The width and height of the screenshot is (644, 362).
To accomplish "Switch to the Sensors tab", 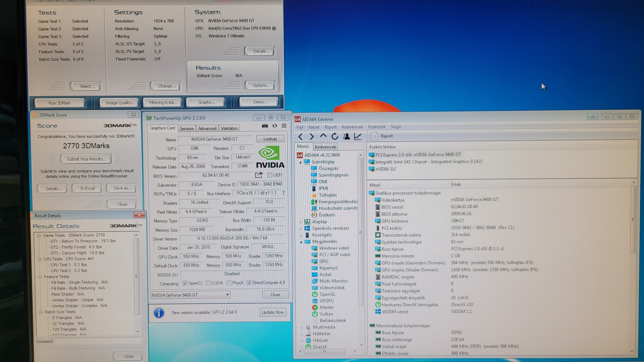I will [186, 128].
